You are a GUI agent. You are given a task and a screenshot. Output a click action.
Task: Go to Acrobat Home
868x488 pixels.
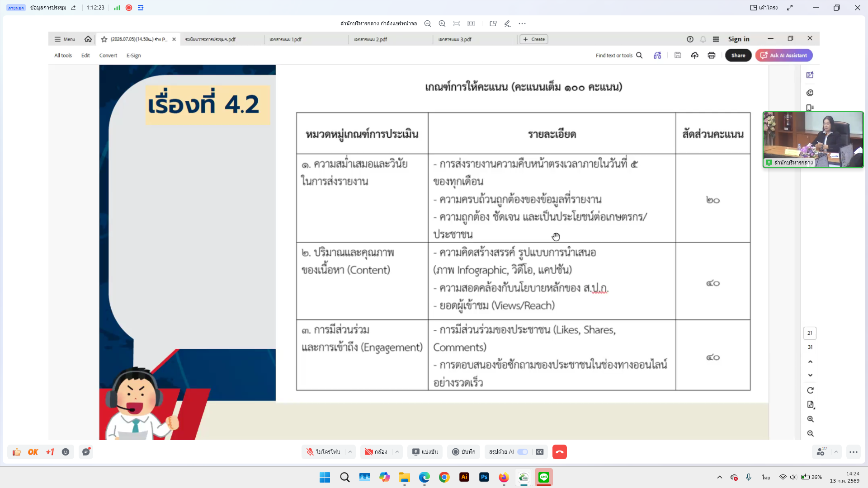click(x=88, y=39)
